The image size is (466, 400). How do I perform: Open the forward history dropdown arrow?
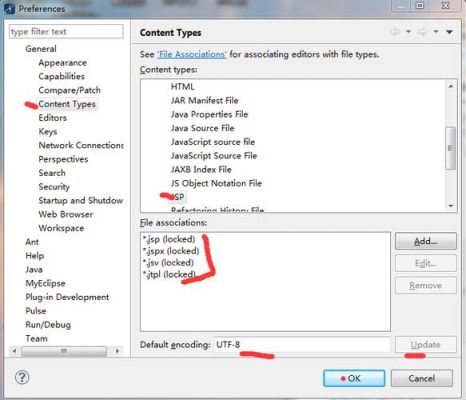pyautogui.click(x=436, y=32)
